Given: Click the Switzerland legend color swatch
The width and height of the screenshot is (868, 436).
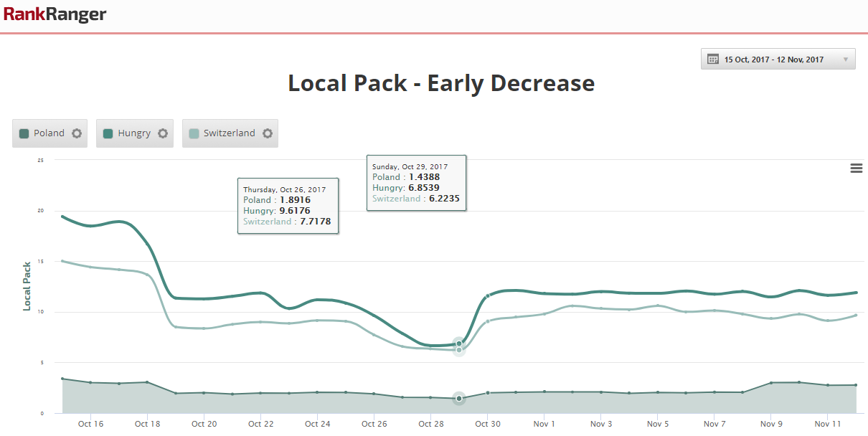Looking at the screenshot, I should tap(194, 133).
